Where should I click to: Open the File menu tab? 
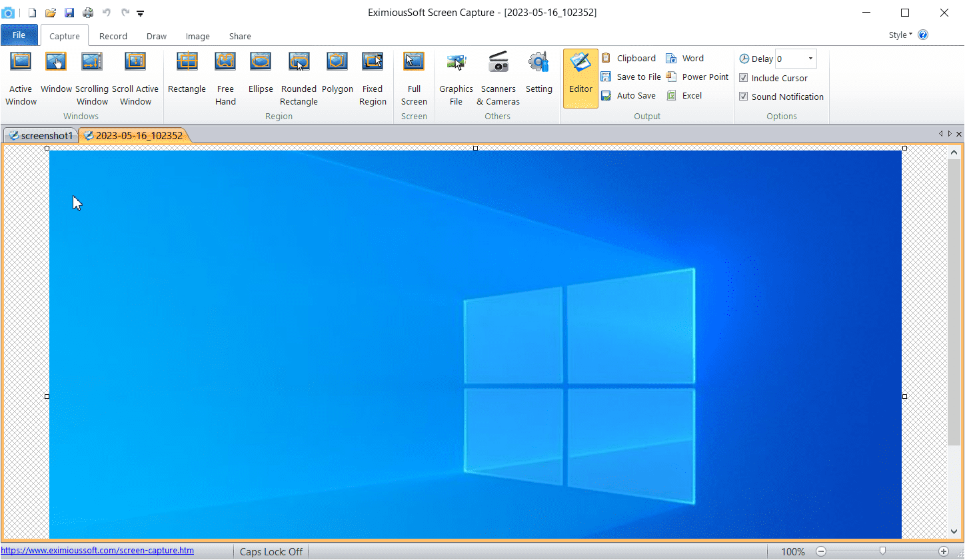tap(19, 35)
